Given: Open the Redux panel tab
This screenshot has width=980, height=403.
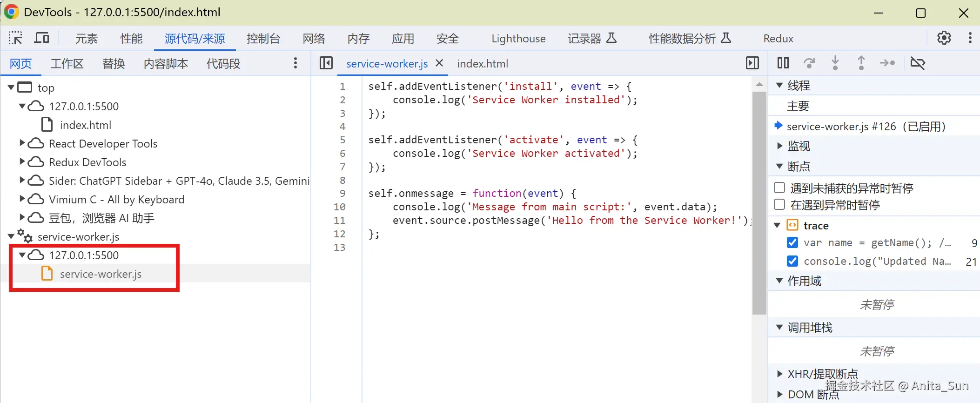Looking at the screenshot, I should (778, 39).
